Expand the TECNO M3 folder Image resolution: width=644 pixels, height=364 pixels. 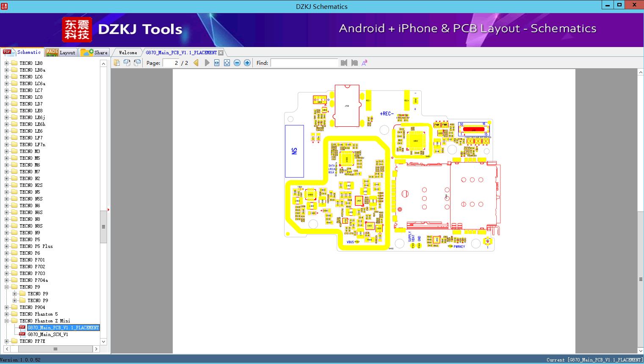tap(6, 151)
